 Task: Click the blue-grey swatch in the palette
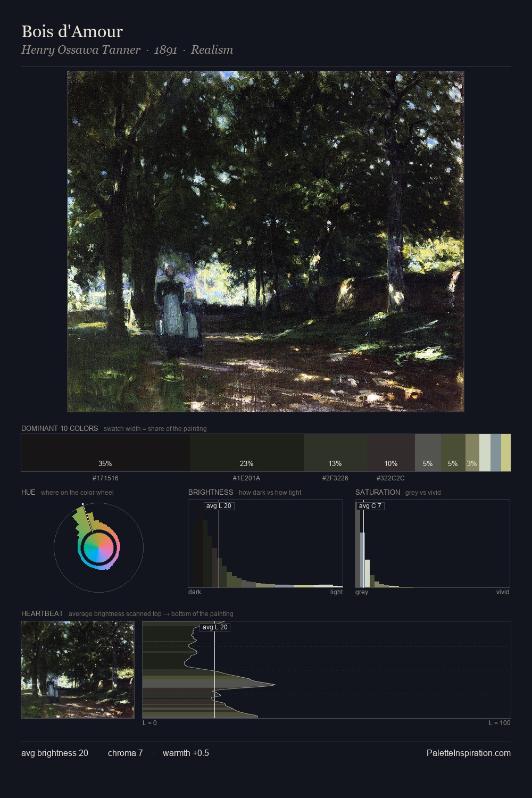pyautogui.click(x=496, y=453)
